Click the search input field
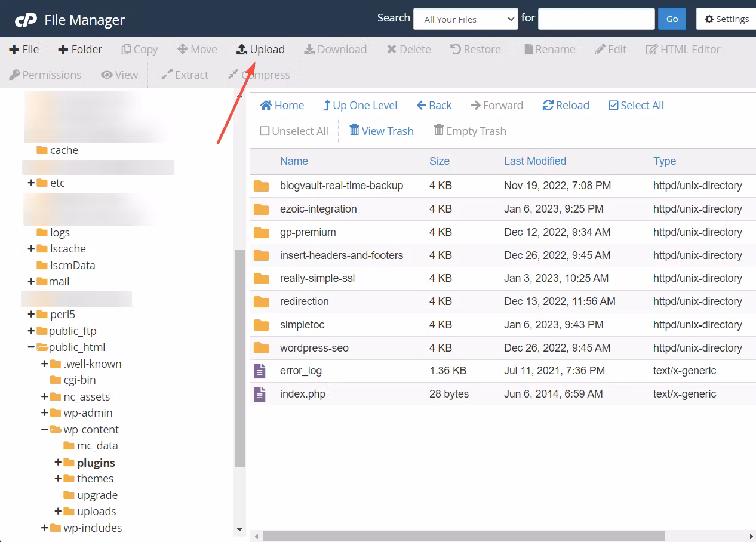The image size is (756, 542). tap(595, 19)
